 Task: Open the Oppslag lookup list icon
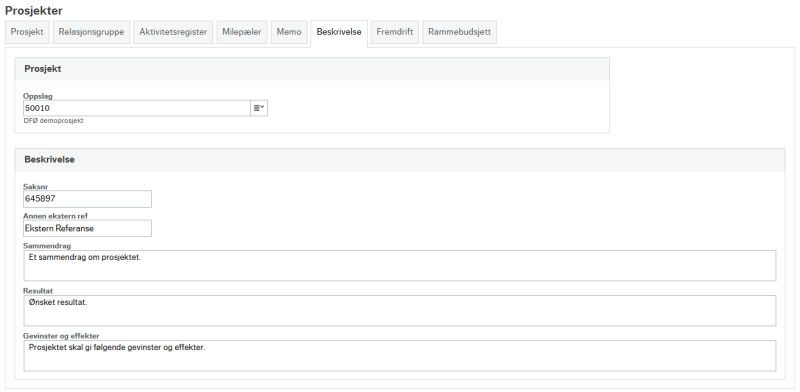tap(259, 108)
